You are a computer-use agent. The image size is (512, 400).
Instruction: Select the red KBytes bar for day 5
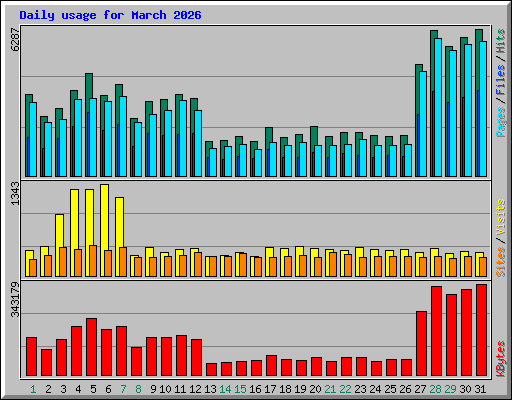[92, 347]
